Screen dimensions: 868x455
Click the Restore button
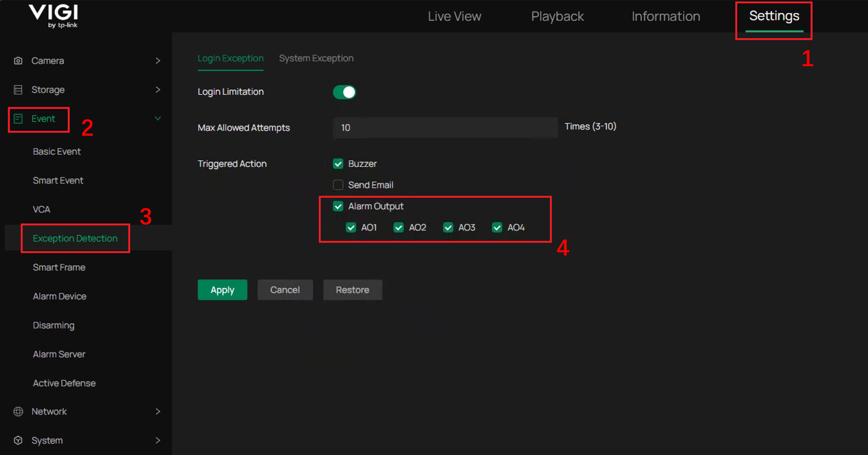(x=352, y=290)
